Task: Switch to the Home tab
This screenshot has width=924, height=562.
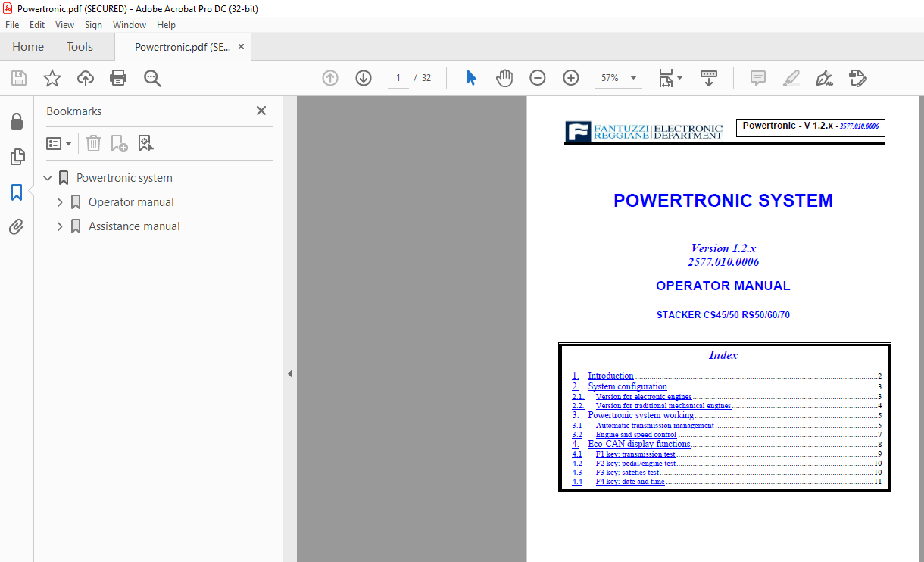Action: (x=28, y=47)
